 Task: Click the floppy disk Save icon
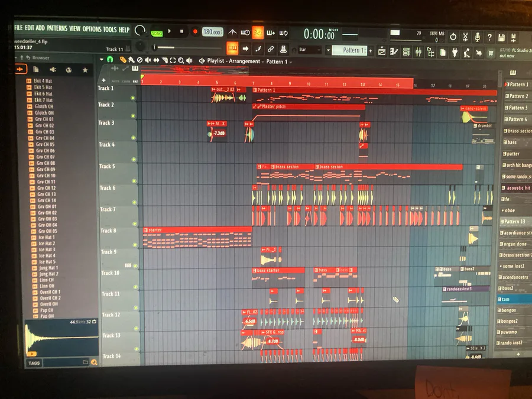tap(501, 38)
